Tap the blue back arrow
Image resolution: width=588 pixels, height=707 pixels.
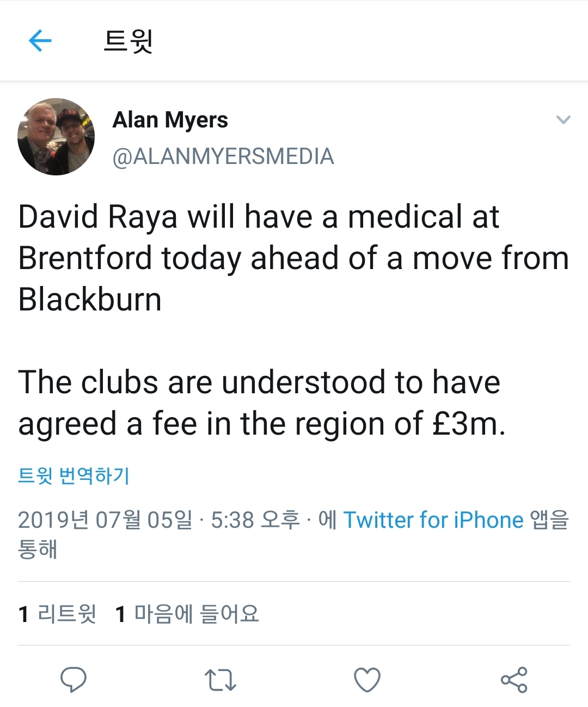pos(40,40)
